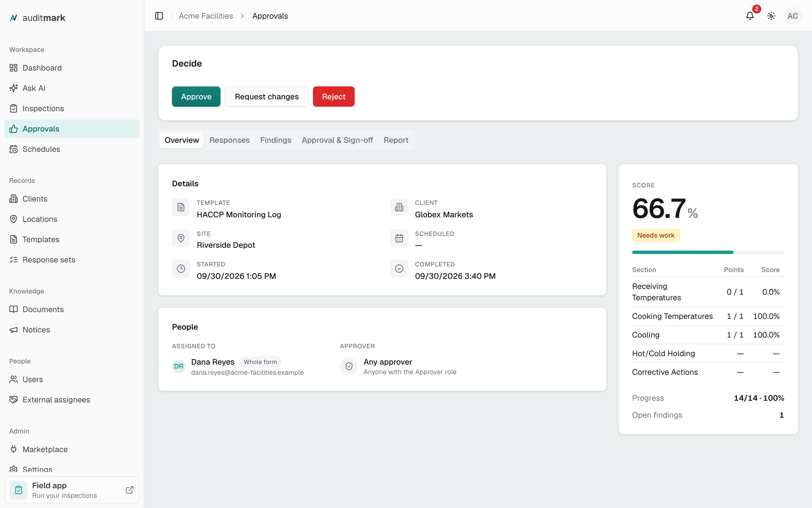
Task: Click Request changes button
Action: [x=267, y=97]
